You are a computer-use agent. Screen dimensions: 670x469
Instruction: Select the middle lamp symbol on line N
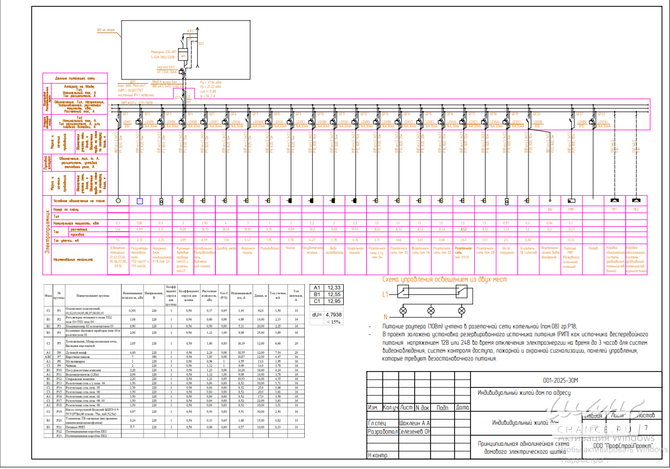tap(432, 311)
